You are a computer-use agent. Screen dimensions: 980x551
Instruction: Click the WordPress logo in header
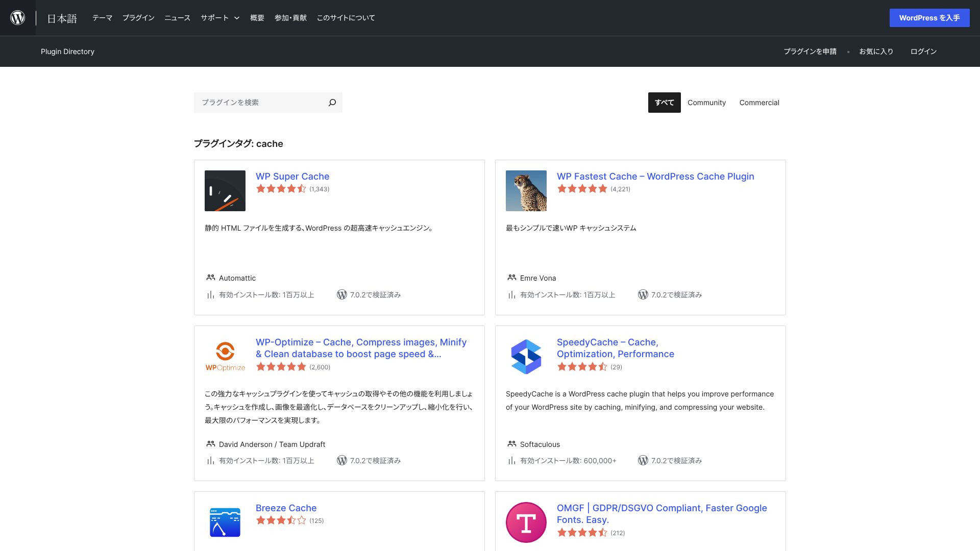tap(18, 18)
